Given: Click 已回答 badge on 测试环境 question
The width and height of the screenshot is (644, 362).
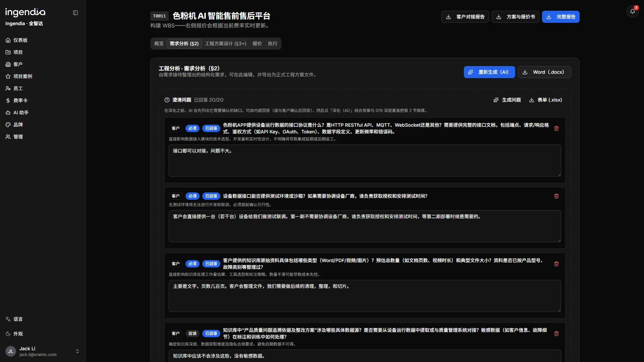Looking at the screenshot, I should click(x=211, y=196).
